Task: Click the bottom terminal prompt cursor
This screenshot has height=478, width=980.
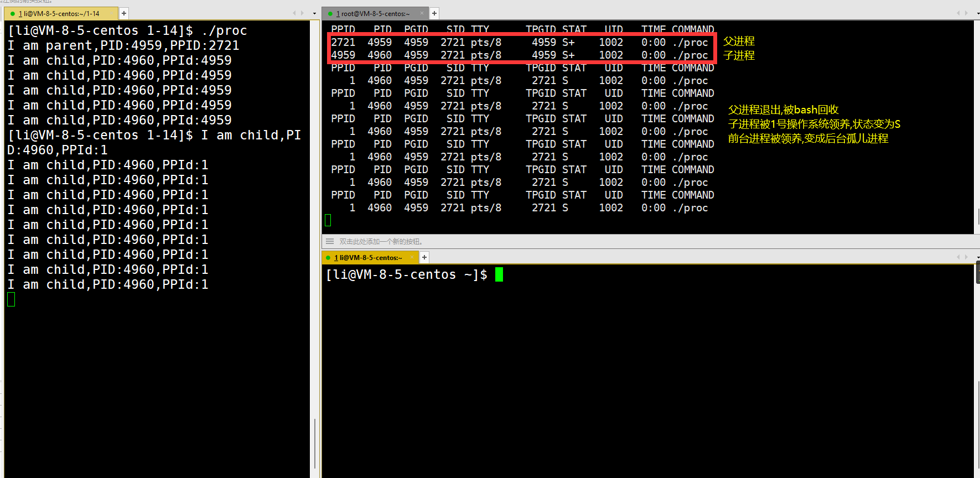Action: click(x=499, y=274)
